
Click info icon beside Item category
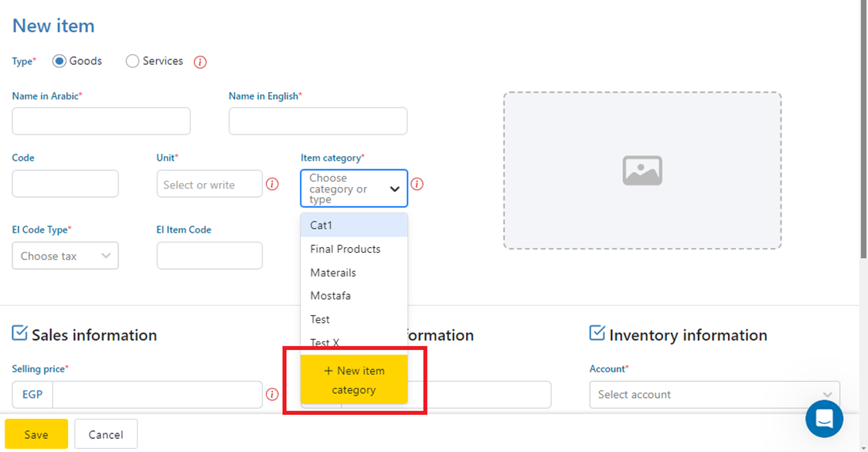pyautogui.click(x=417, y=185)
